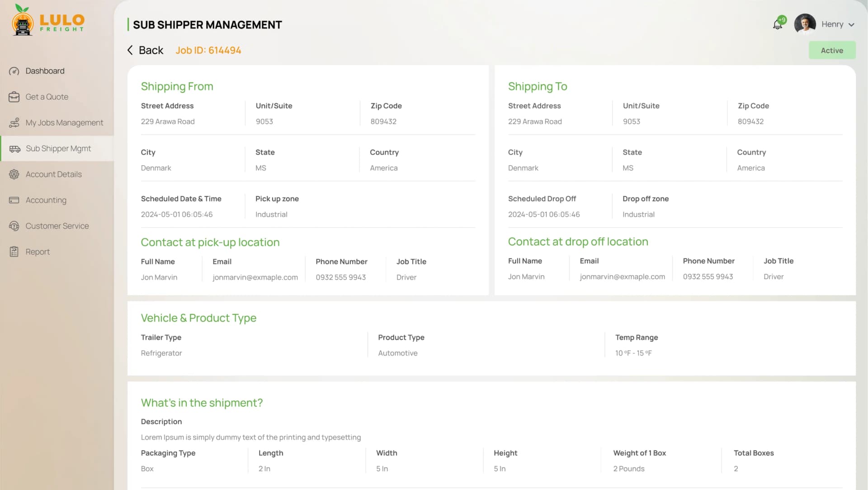Click the Report clipboard icon
Screen dimensions: 868x490
point(14,252)
